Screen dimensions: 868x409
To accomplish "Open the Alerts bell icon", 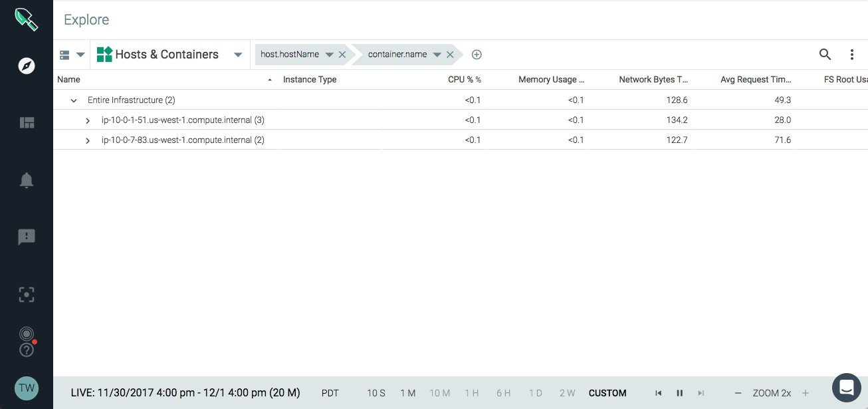I will [27, 180].
